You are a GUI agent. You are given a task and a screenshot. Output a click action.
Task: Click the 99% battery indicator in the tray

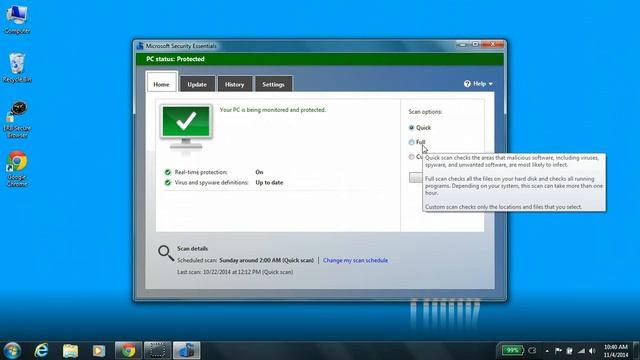pos(512,350)
